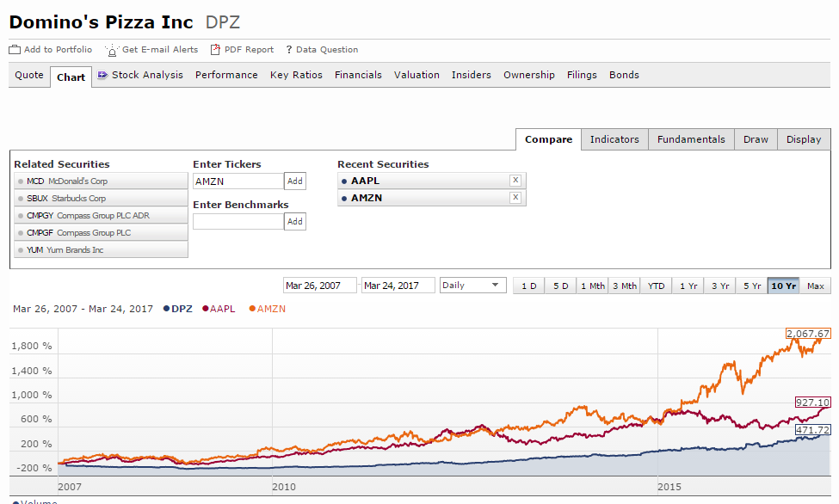Open the Bonds tab
This screenshot has width=839, height=504.
(624, 75)
